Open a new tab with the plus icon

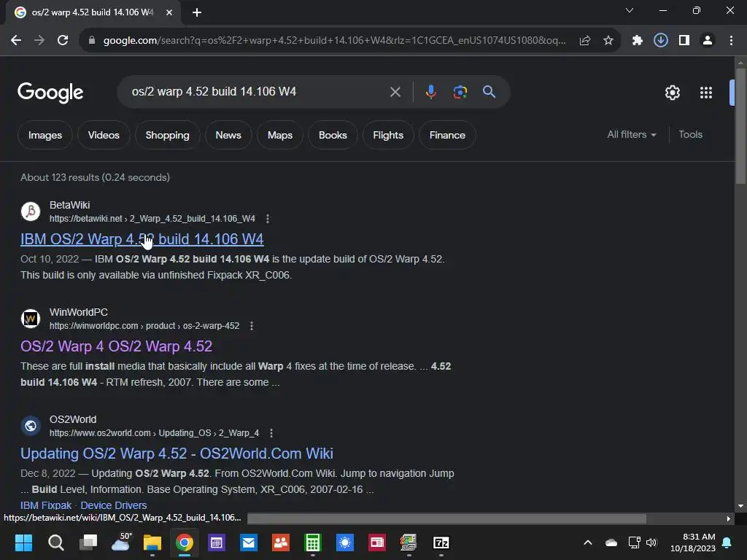[197, 12]
